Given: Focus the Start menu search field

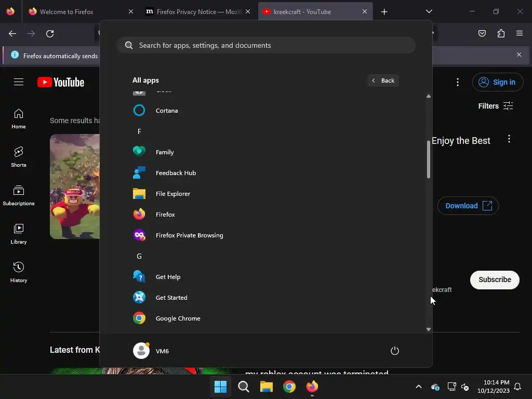Looking at the screenshot, I should click(266, 45).
